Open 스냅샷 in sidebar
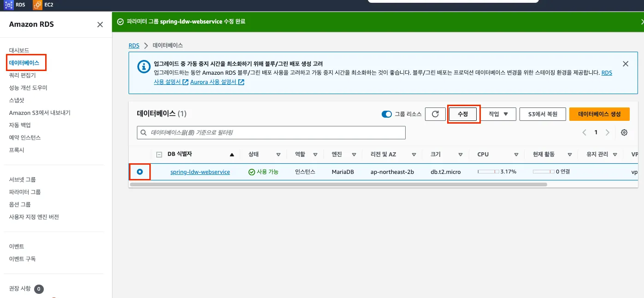644x298 pixels. click(17, 100)
